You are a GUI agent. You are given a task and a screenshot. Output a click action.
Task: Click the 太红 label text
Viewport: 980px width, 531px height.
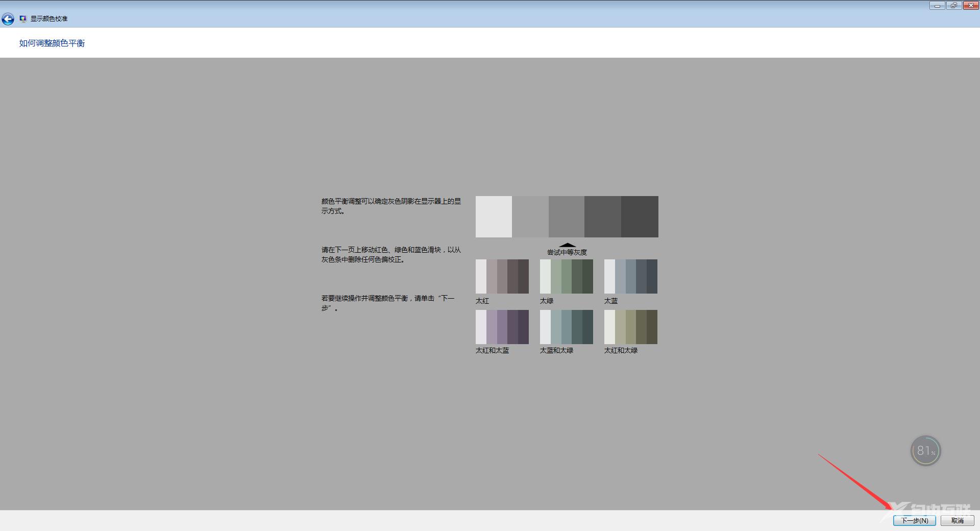point(482,301)
